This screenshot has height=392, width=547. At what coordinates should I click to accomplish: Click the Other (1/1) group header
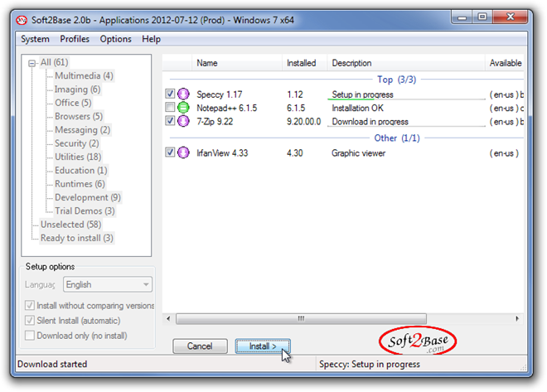pos(397,138)
